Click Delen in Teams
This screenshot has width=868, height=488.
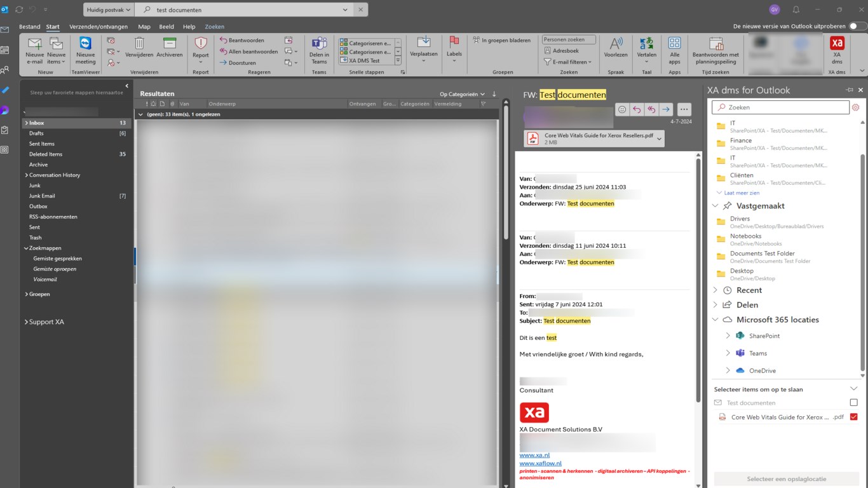[319, 51]
